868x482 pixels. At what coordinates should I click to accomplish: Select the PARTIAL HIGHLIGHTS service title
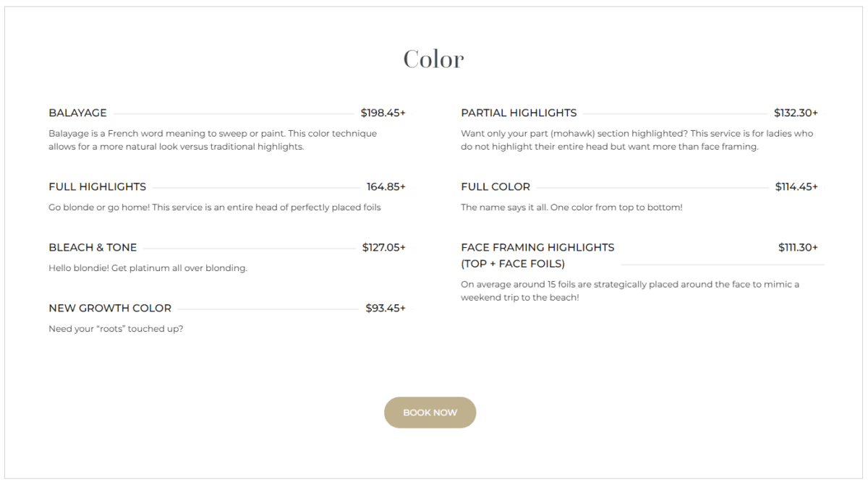pos(519,113)
